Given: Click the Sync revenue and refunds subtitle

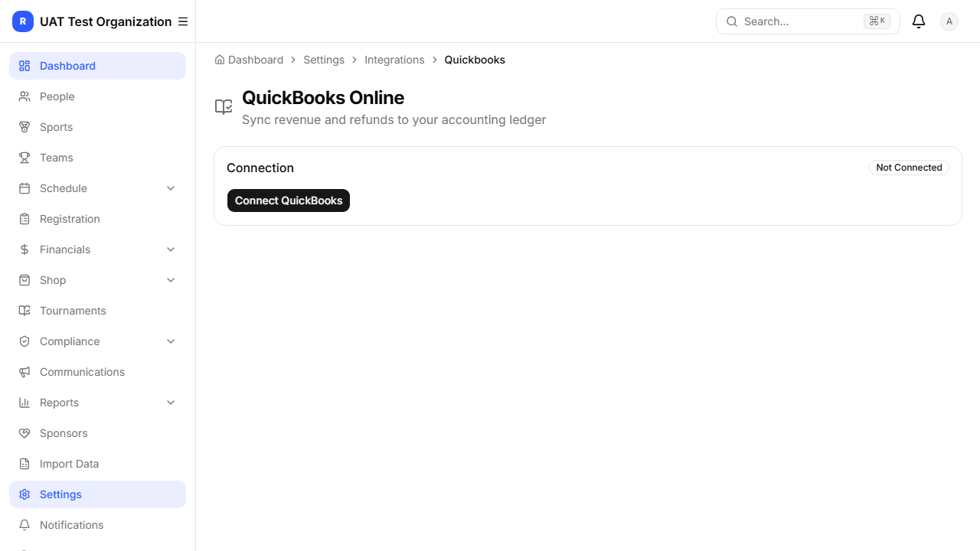Looking at the screenshot, I should tap(394, 119).
